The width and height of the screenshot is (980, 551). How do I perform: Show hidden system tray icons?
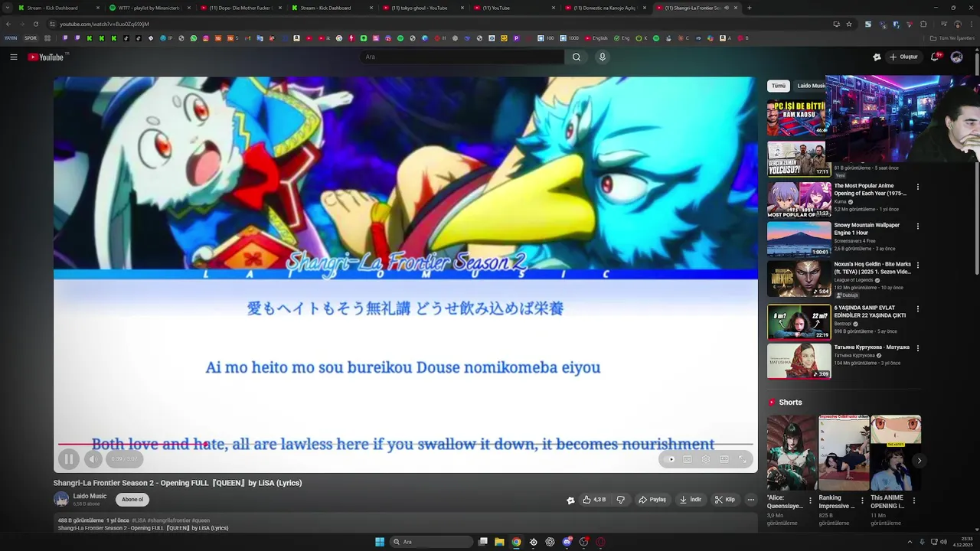[x=910, y=542]
